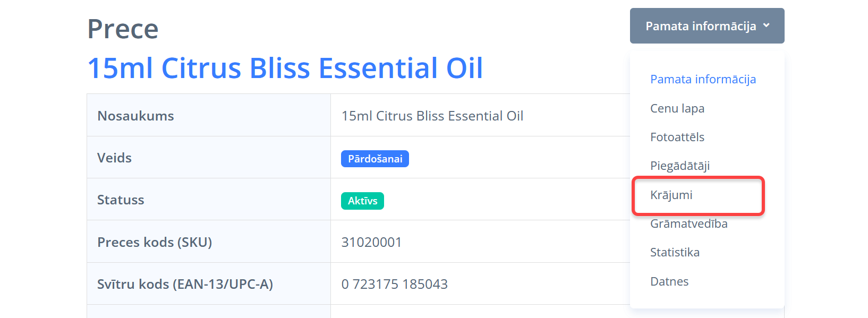
Task: Go to the Fotoattēls section
Action: (677, 137)
